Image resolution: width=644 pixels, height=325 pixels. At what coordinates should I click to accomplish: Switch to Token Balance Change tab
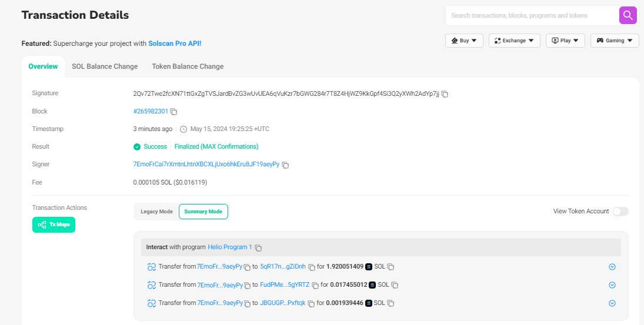(188, 66)
